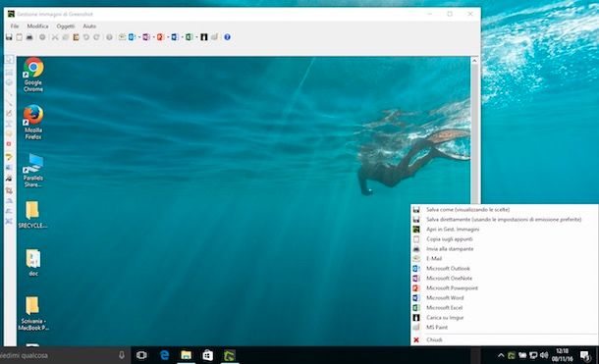599x364 pixels.
Task: Click the blue help icon in toolbar
Action: [x=227, y=37]
